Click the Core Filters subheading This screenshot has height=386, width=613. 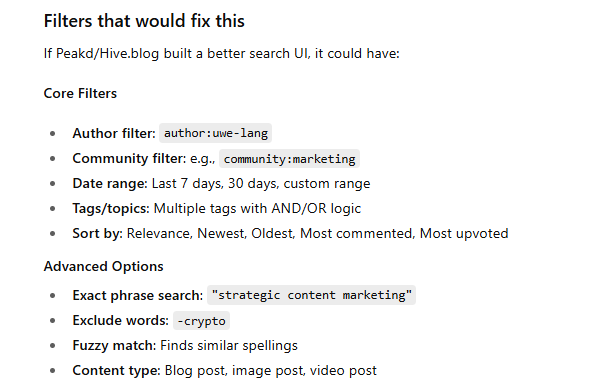80,93
